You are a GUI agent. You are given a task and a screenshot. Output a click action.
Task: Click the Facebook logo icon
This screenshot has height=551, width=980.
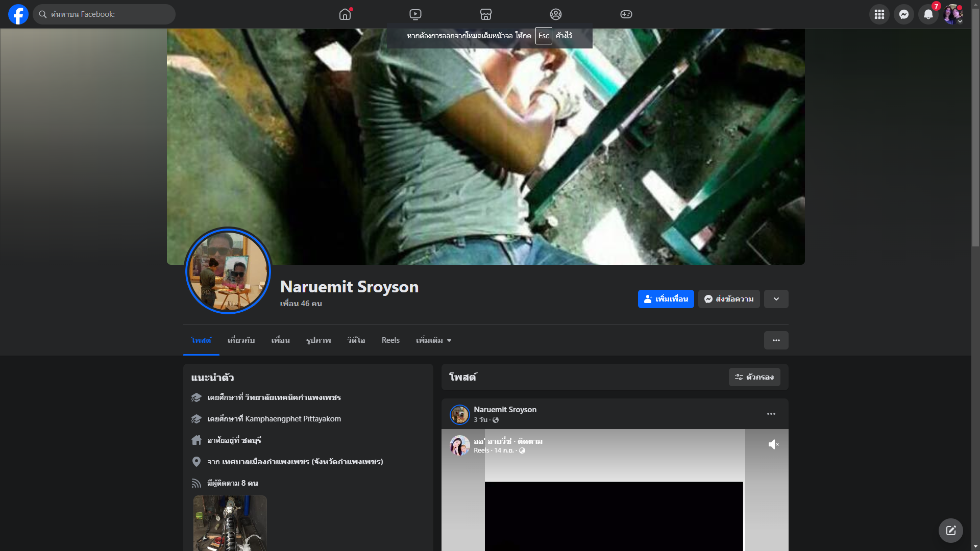[x=18, y=14]
